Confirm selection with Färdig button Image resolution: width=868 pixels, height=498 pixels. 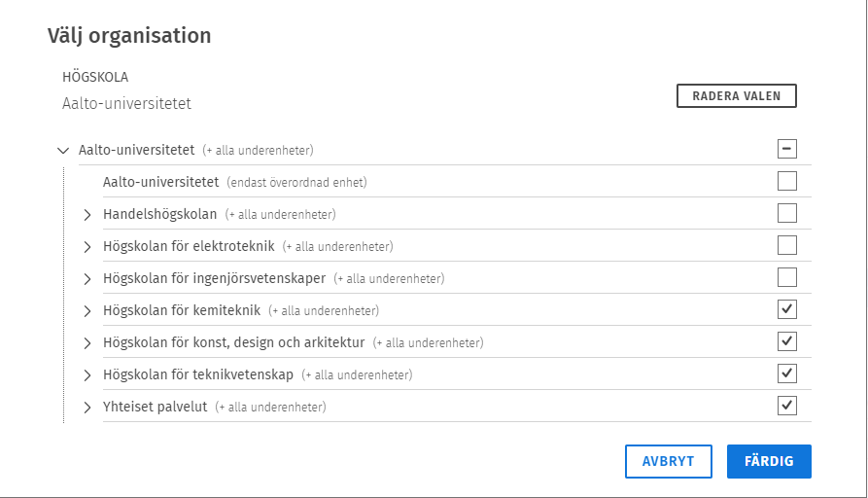[769, 462]
